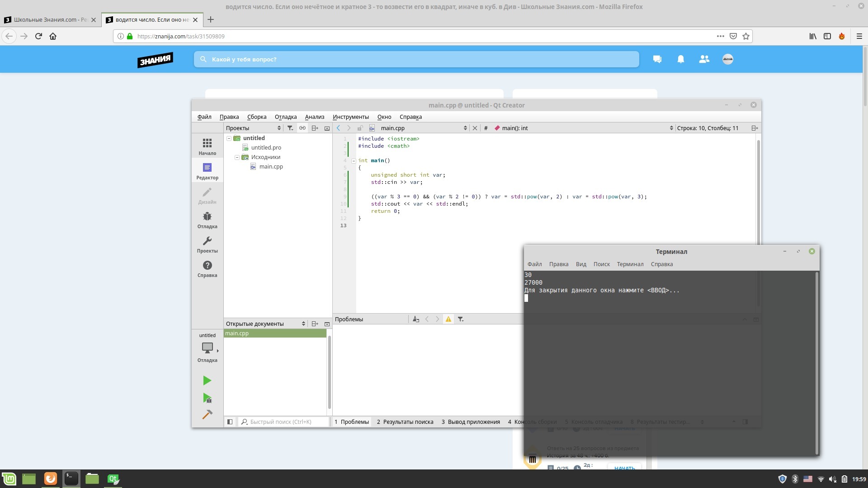
Task: Toggle the left sidebar visibility button
Action: point(230,422)
